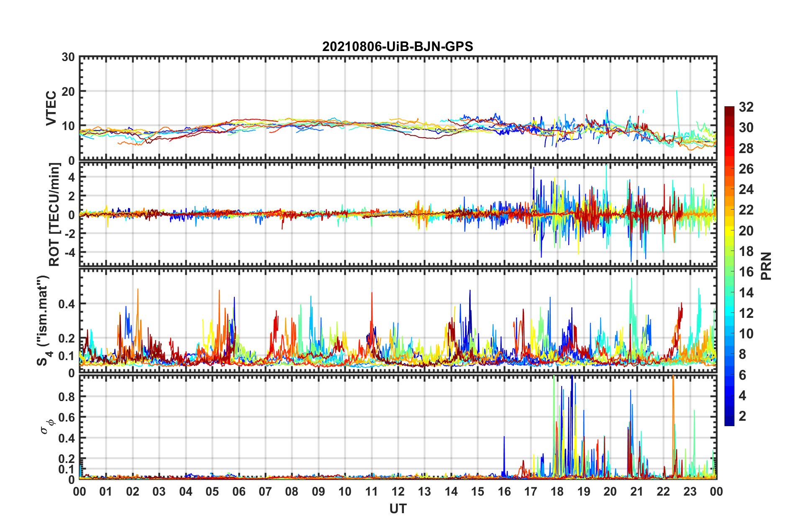The width and height of the screenshot is (796, 532).
Task: Click the 20 tick on the VTEC axis
Action: click(69, 92)
